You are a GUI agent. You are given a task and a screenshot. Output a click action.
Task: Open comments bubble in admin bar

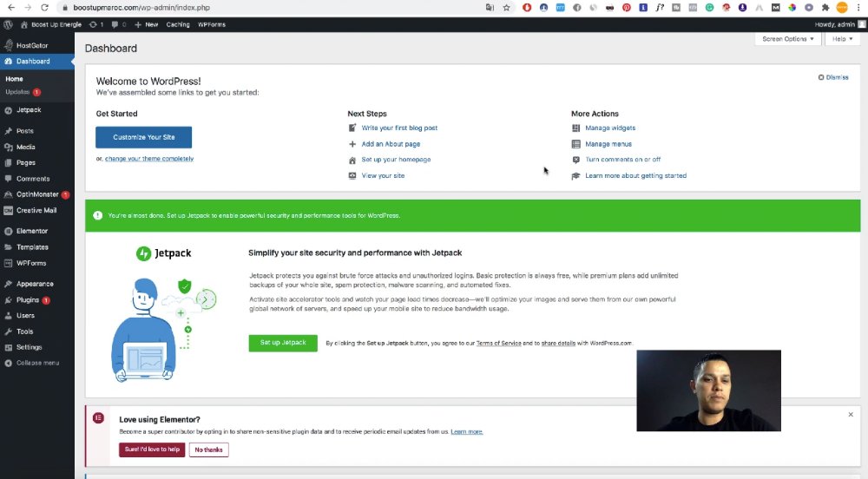tap(118, 24)
